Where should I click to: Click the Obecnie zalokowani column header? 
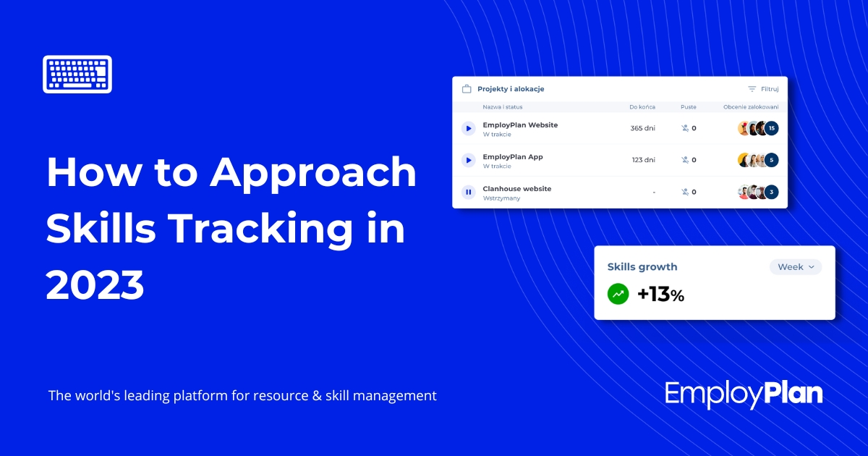coord(751,107)
